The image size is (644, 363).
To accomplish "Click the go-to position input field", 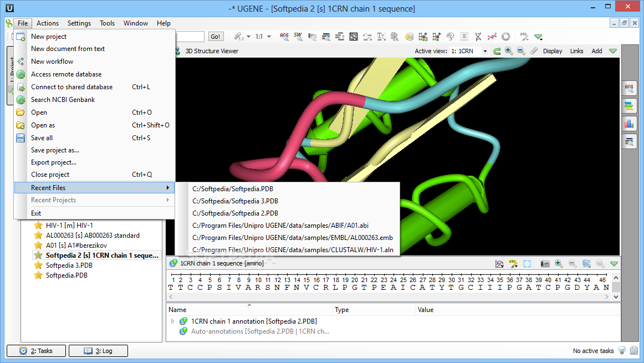I will click(190, 37).
